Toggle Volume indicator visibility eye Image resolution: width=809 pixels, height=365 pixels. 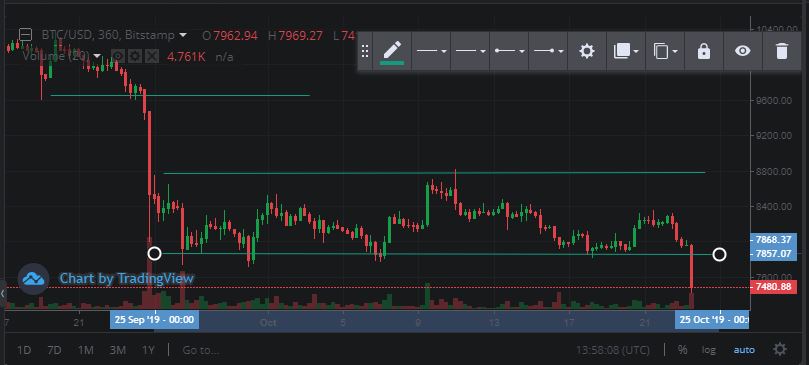[118, 56]
